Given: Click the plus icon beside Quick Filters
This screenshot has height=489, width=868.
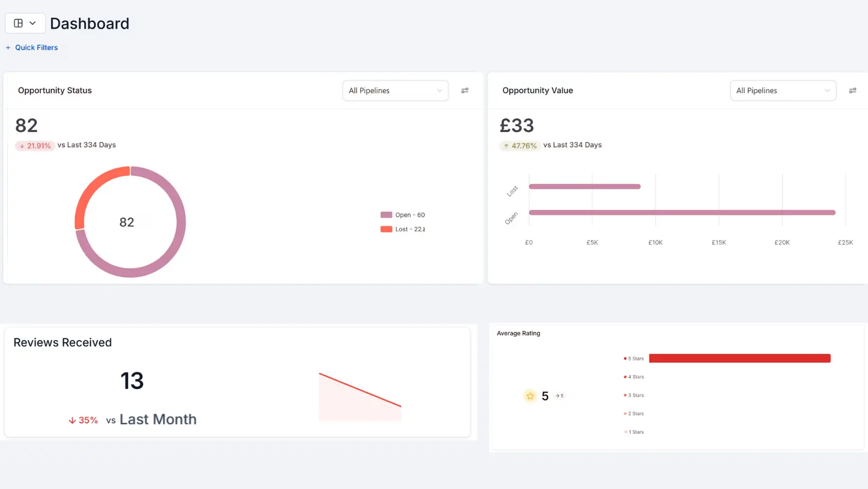Looking at the screenshot, I should coord(8,48).
